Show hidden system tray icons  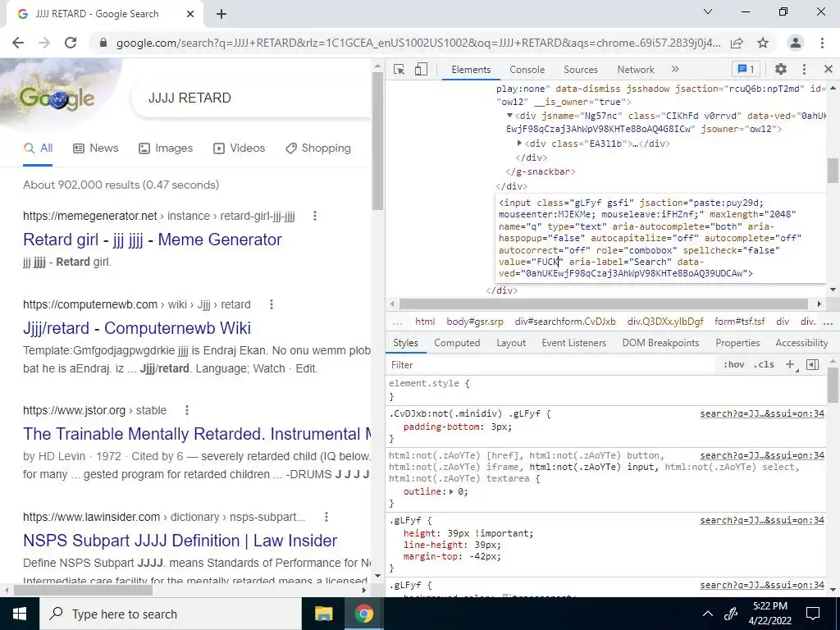(708, 614)
